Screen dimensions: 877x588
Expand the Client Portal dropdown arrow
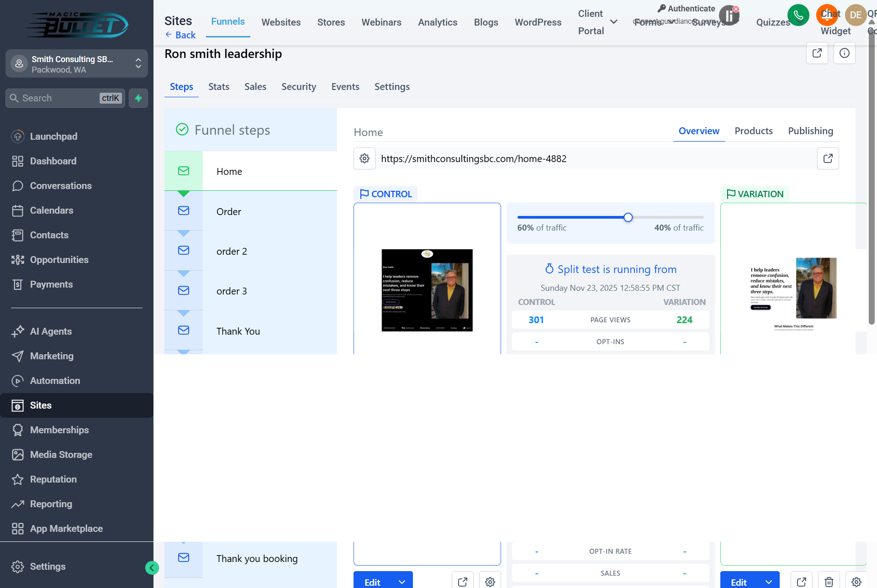[x=614, y=22]
